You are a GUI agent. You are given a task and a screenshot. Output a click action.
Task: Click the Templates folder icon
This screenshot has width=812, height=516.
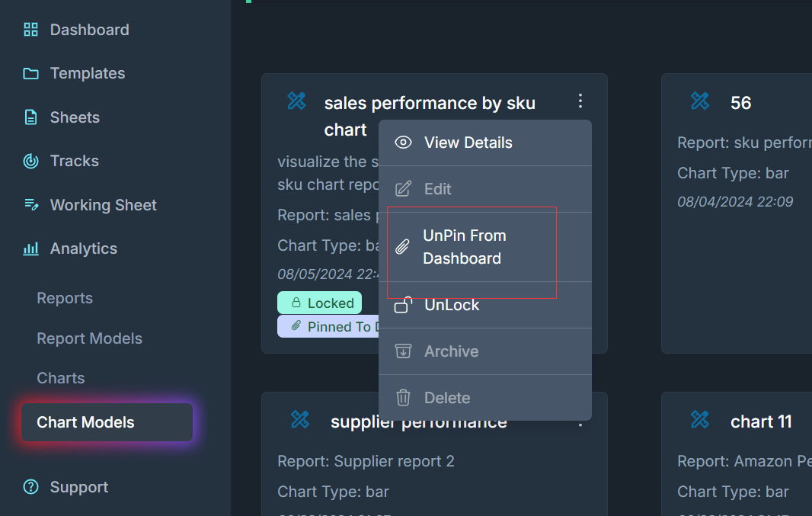(31, 74)
